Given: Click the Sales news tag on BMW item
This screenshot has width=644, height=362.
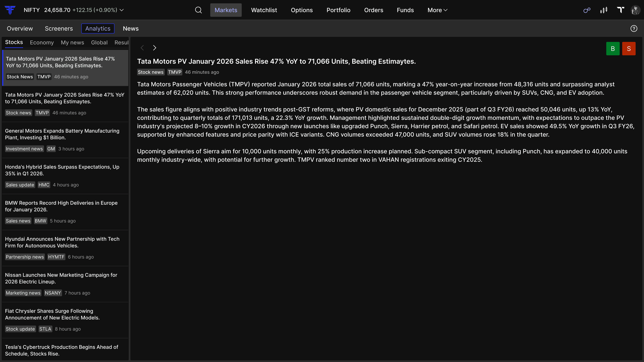Looking at the screenshot, I should click(x=18, y=221).
